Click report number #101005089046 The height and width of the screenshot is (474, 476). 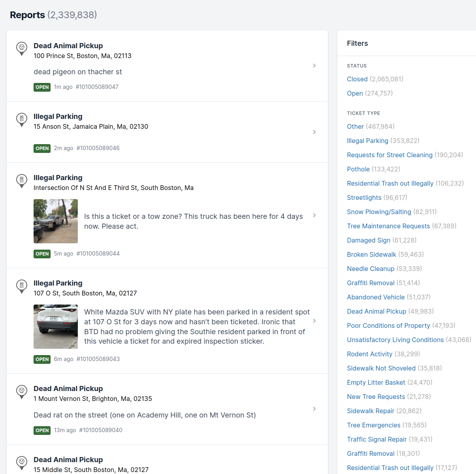(98, 148)
